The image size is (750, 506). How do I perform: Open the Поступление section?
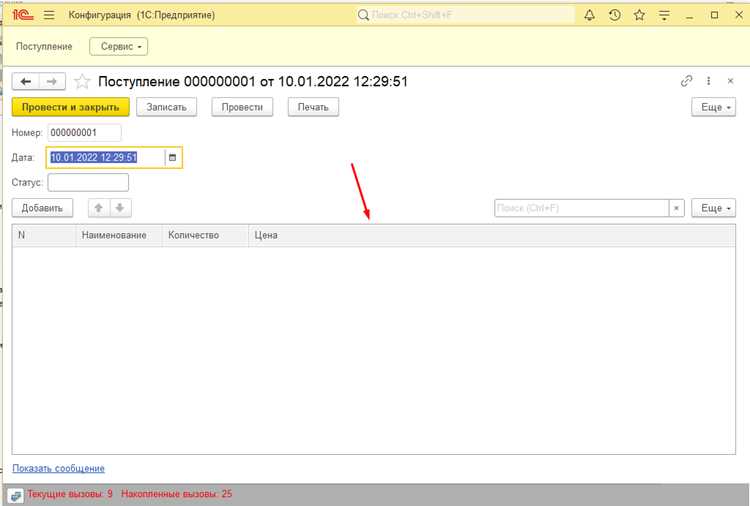point(44,46)
